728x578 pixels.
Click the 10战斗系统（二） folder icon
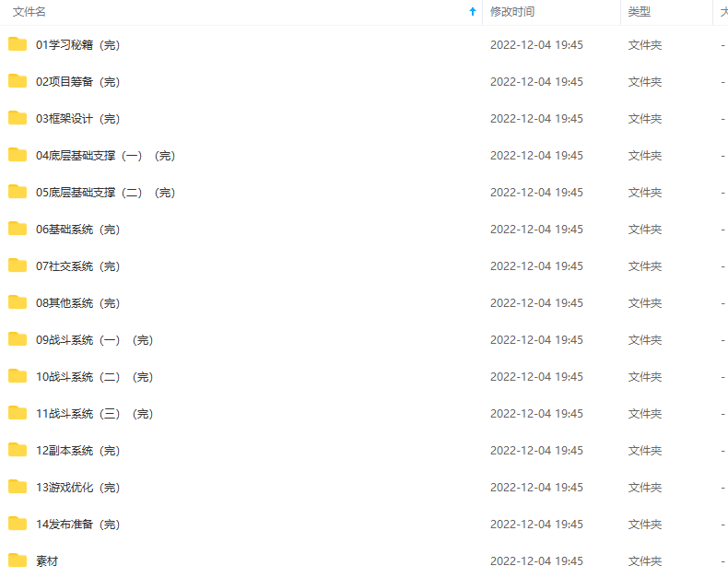18,376
